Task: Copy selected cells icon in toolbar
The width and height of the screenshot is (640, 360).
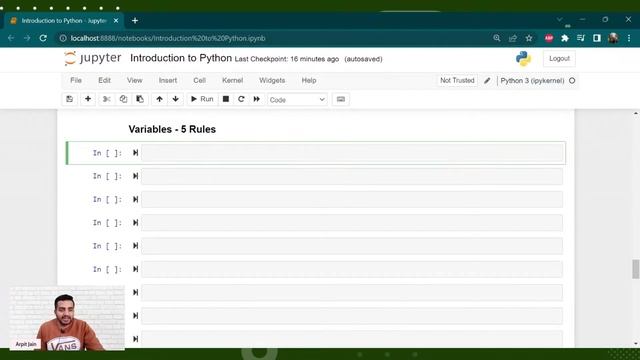Action: pos(123,99)
